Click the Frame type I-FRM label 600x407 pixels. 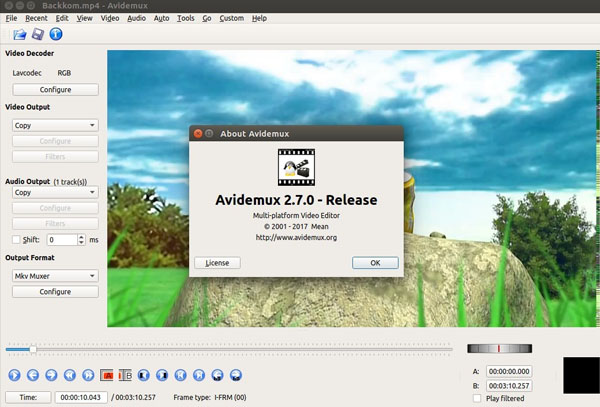click(210, 397)
